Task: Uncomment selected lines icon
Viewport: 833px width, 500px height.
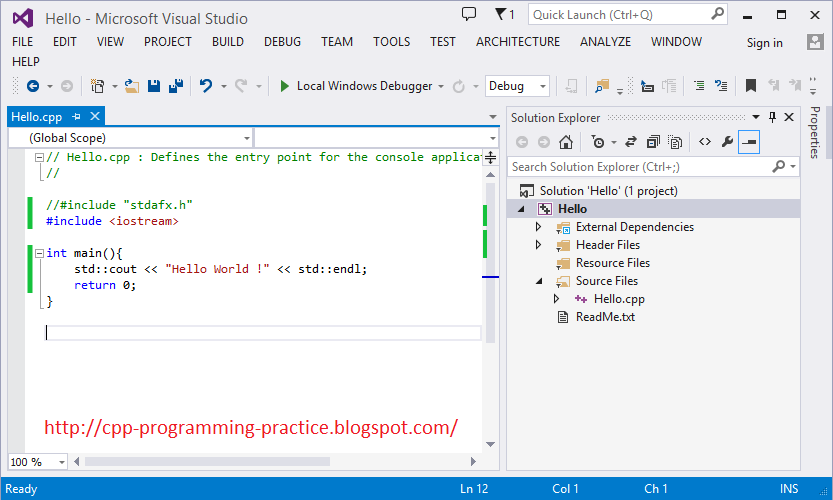Action: tap(721, 86)
